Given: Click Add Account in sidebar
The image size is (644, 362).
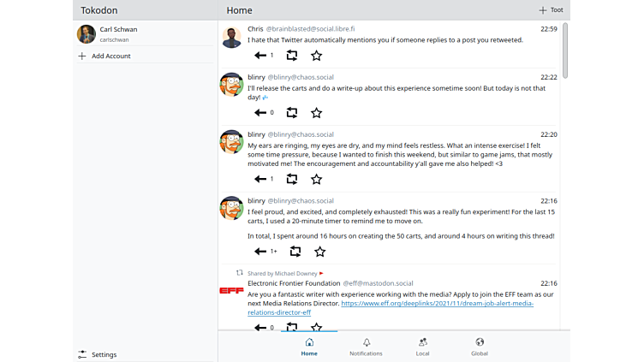Looking at the screenshot, I should click(x=110, y=56).
